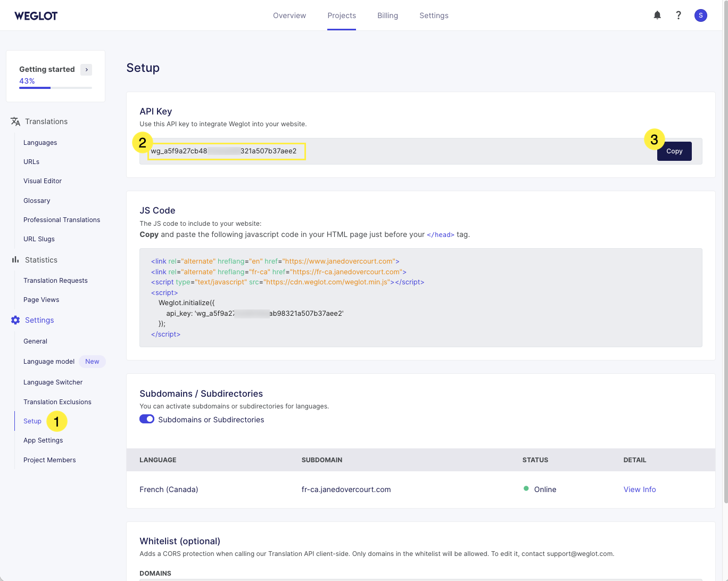This screenshot has width=728, height=581.
Task: Open the Visual Editor page
Action: point(43,181)
